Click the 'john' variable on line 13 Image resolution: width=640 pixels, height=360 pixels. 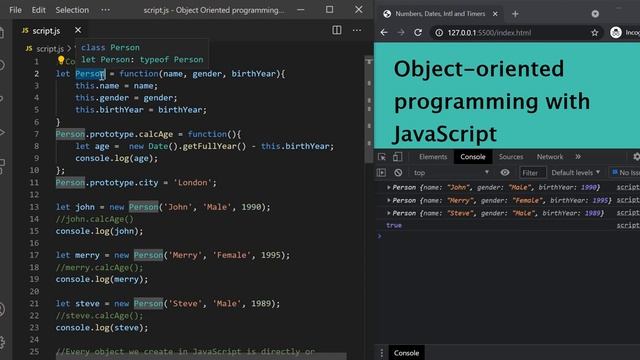point(85,207)
